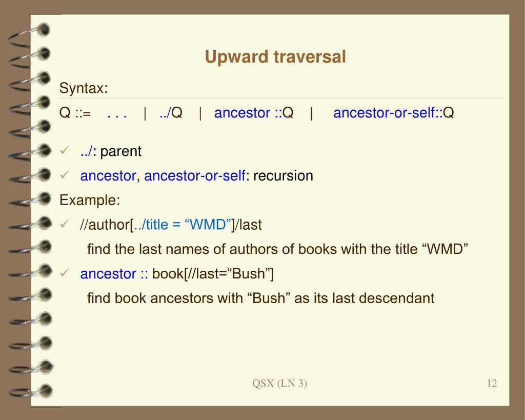
Task: Click the 'book[//last="Bush"]' expression
Action: point(213,274)
